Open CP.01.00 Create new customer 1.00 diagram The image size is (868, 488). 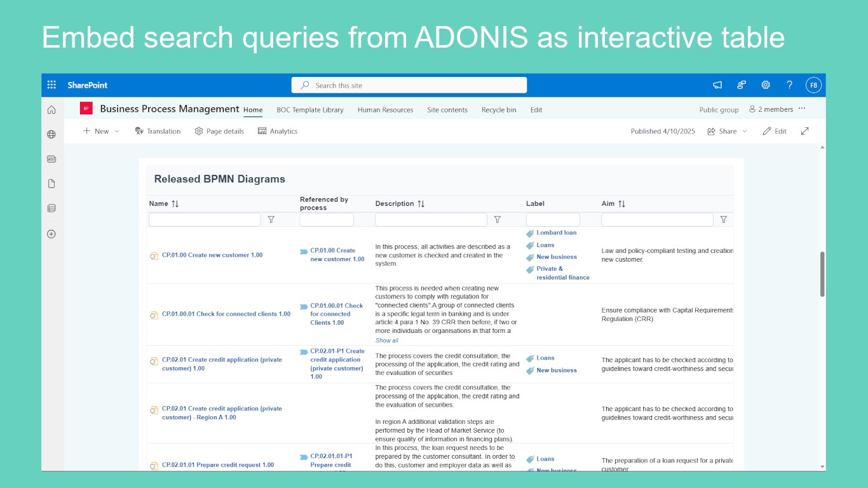[x=212, y=255]
